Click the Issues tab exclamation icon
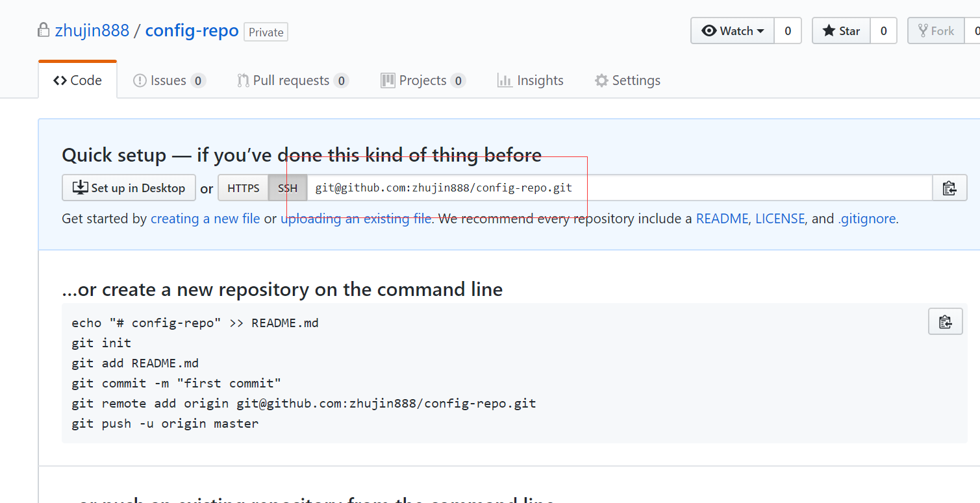Screen dimensions: 980x503 [140, 80]
